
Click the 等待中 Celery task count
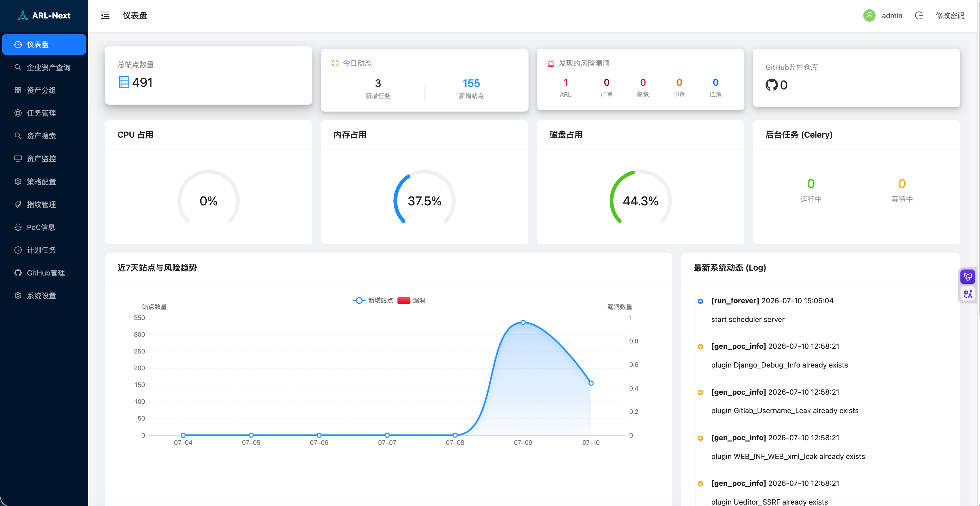[x=902, y=184]
